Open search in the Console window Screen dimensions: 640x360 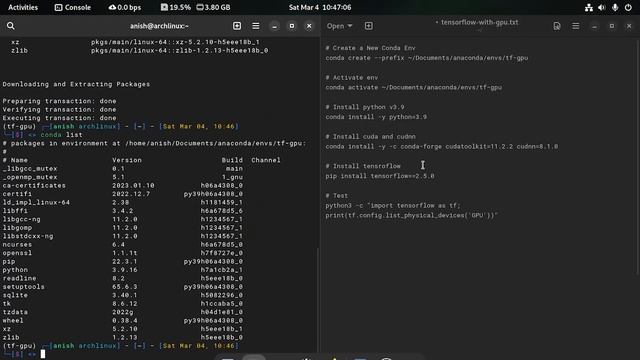pyautogui.click(x=11, y=26)
